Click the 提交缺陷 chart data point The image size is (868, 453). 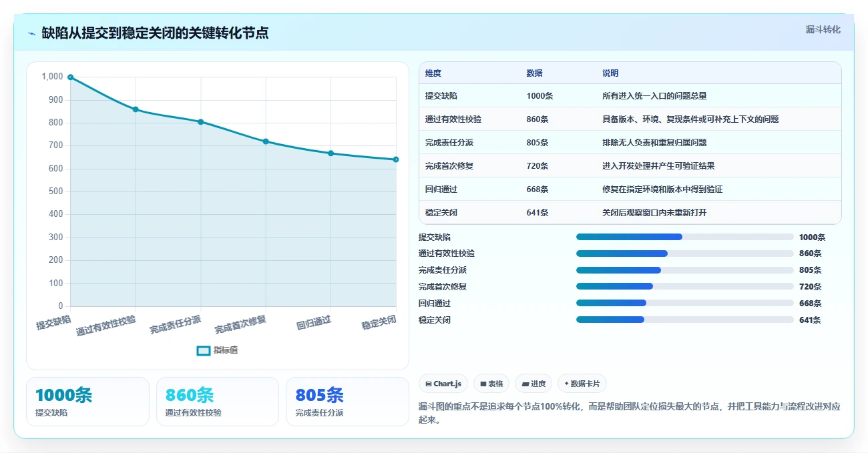pyautogui.click(x=70, y=77)
